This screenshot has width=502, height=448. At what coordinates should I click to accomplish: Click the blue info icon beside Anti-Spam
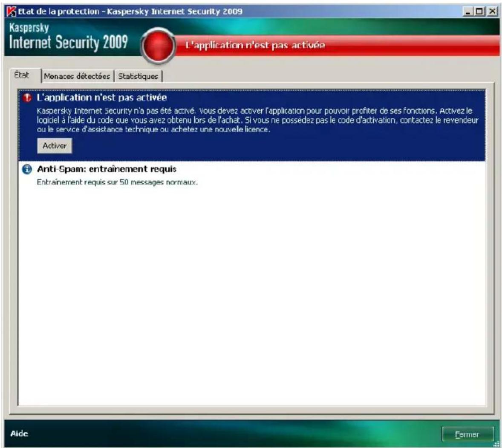tap(27, 169)
